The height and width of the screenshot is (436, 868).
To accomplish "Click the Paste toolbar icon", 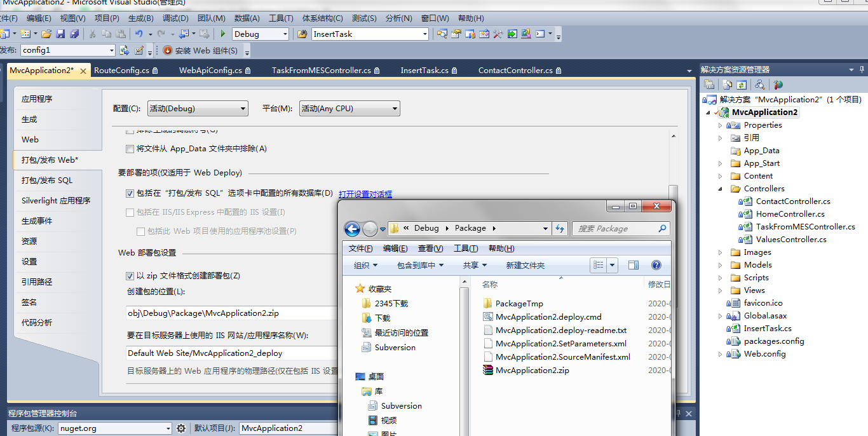I will click(121, 34).
